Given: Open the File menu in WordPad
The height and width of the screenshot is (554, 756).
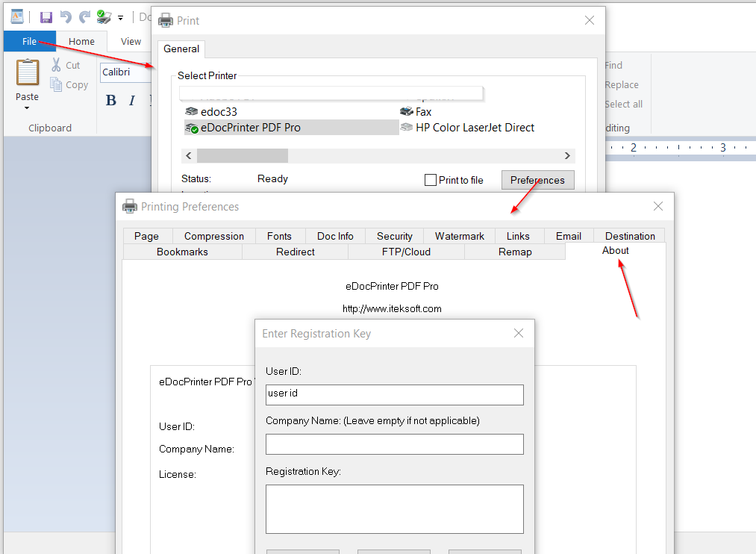Looking at the screenshot, I should [29, 42].
